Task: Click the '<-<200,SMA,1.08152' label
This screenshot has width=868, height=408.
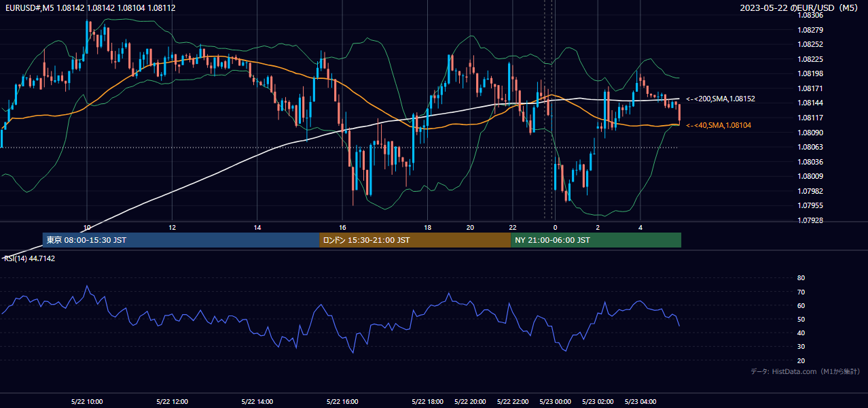Action: coord(721,99)
